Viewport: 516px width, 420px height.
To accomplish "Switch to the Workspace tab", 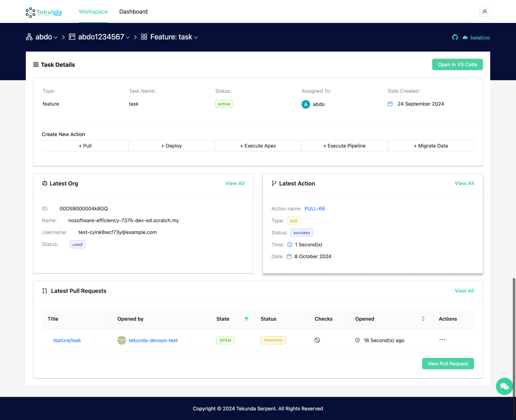I will 93,12.
